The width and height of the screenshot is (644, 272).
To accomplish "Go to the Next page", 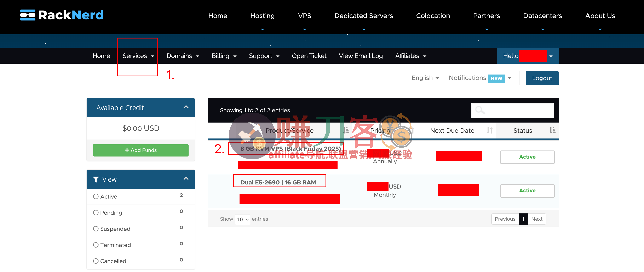I will pos(537,219).
